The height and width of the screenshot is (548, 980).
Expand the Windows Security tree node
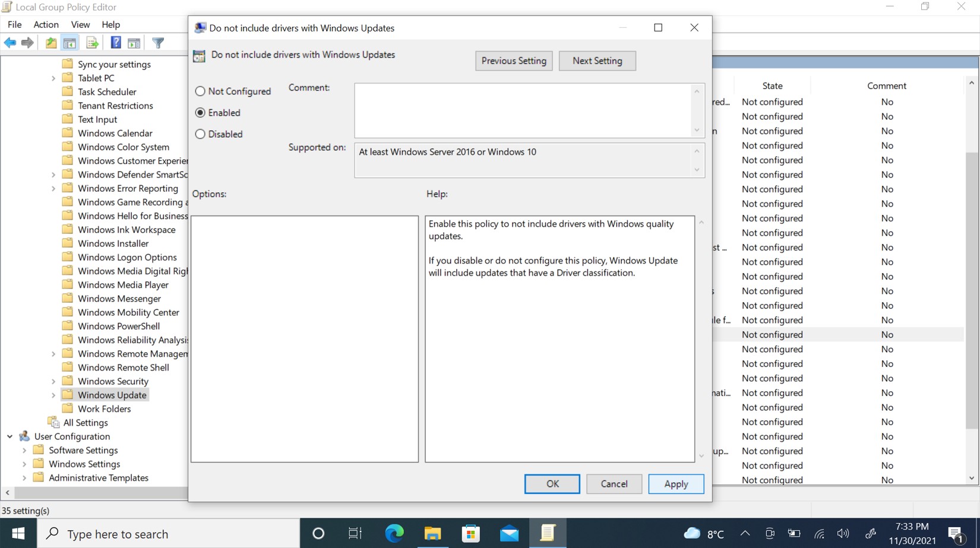pos(53,381)
